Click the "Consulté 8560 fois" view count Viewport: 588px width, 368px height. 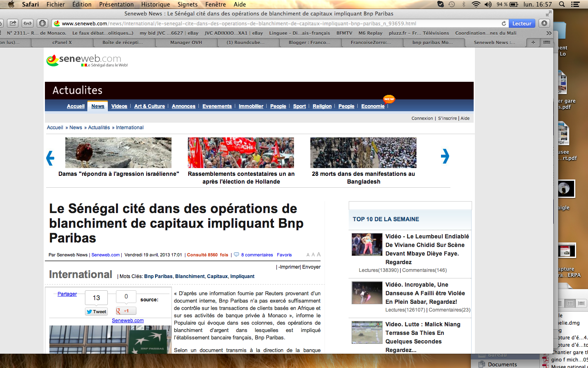[207, 255]
